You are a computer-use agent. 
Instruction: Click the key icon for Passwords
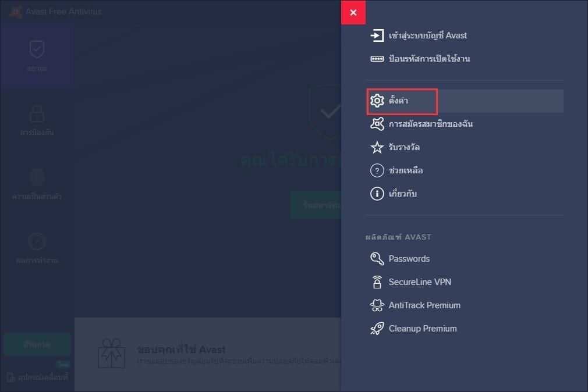[377, 259]
